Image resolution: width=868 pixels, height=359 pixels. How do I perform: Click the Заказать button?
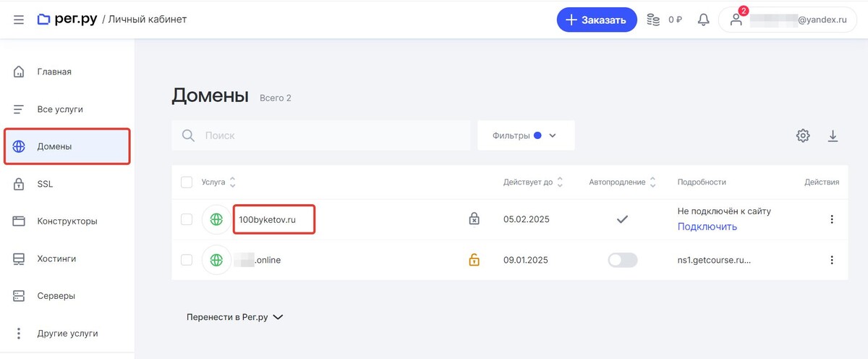(597, 20)
